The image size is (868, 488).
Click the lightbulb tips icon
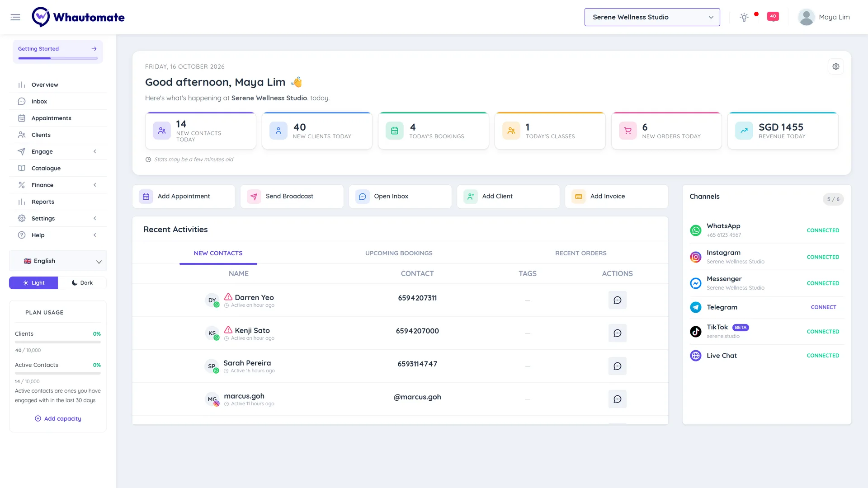pyautogui.click(x=744, y=17)
